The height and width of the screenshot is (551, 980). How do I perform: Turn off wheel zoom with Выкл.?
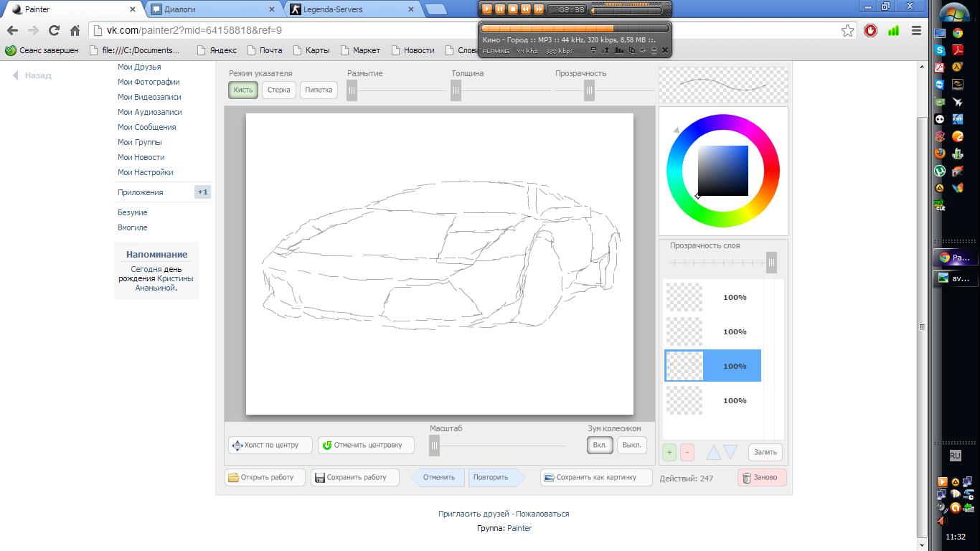point(631,445)
